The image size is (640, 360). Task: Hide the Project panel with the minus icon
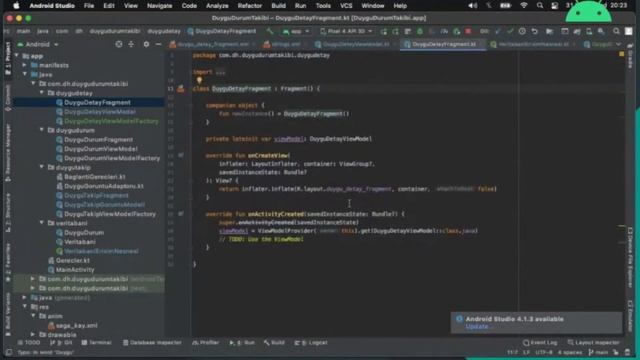click(158, 44)
